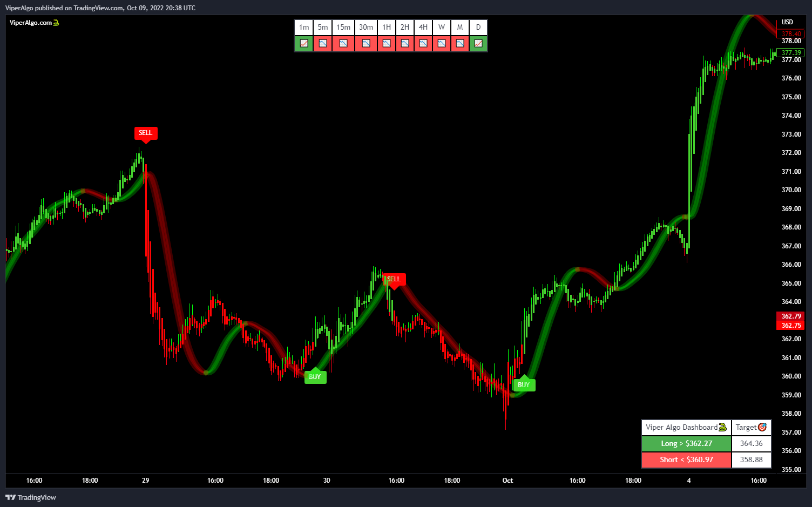
Task: Click the first SELL signal label near 29
Action: click(146, 133)
